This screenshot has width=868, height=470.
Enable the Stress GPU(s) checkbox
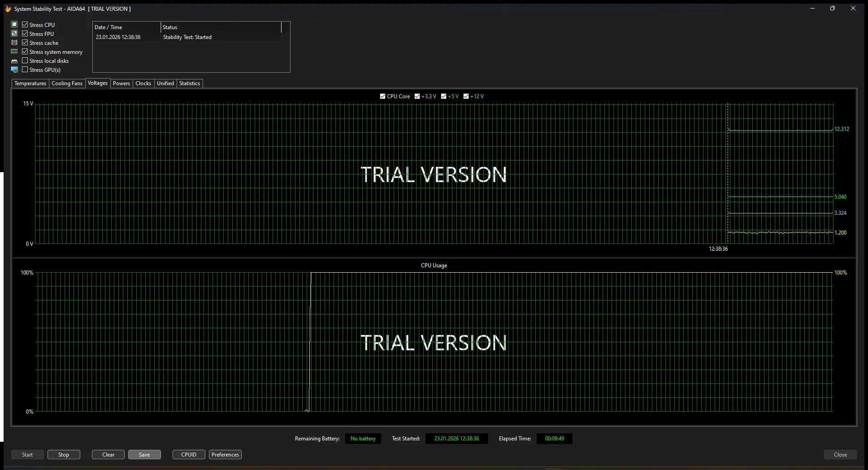25,70
